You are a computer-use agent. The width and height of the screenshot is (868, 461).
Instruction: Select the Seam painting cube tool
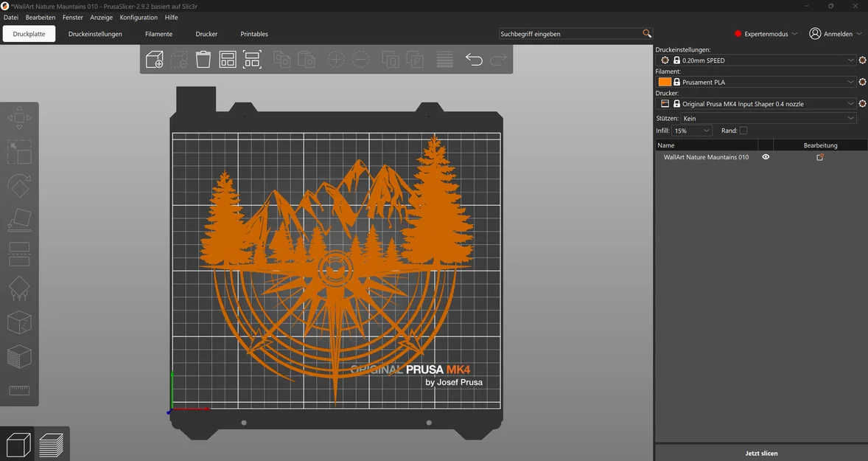(x=19, y=322)
